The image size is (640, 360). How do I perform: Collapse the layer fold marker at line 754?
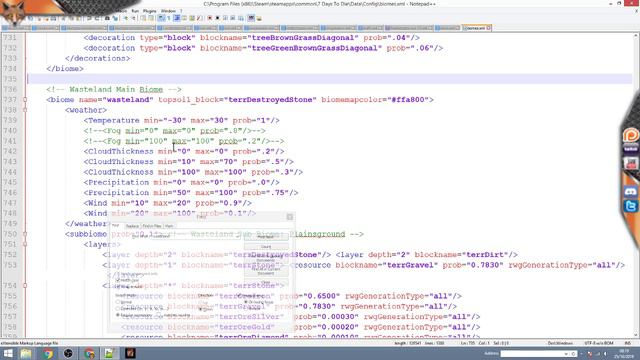[25, 285]
